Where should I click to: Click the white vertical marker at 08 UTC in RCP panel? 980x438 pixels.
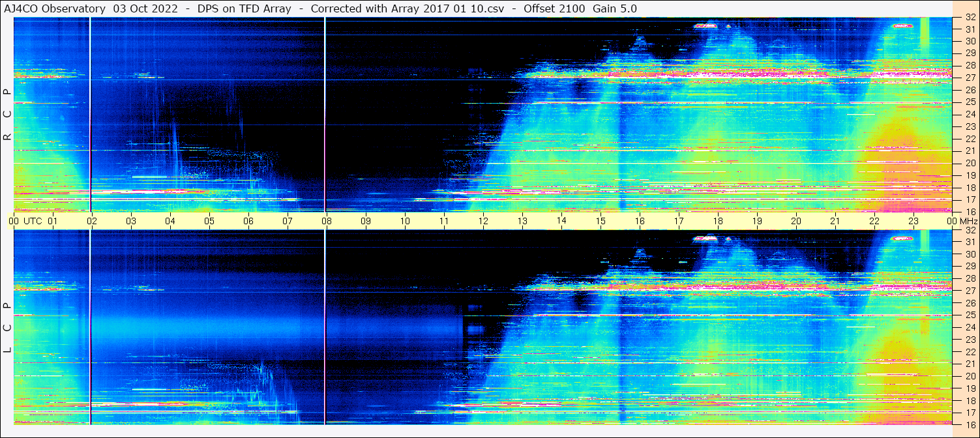(x=325, y=115)
